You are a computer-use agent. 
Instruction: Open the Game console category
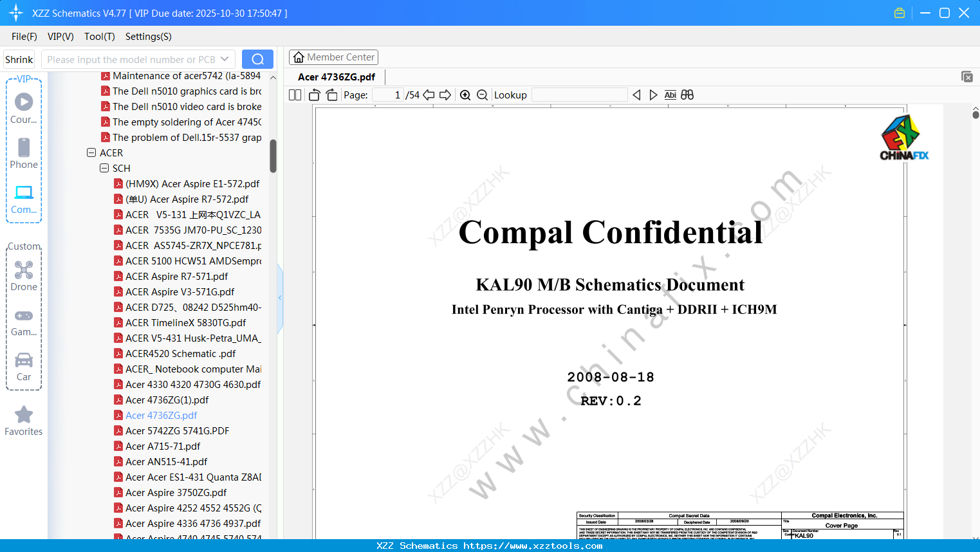pyautogui.click(x=24, y=322)
